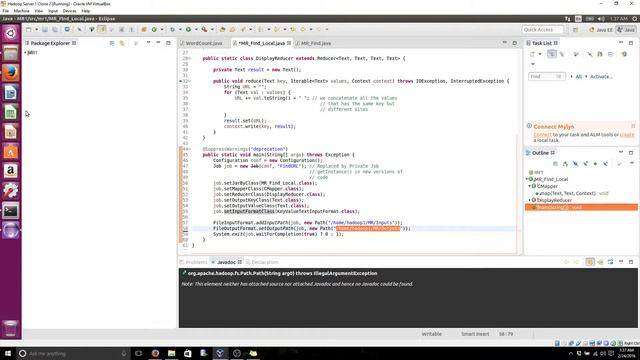Open the VirtualBox File menu
Viewport: 640px width, 360px height.
point(6,11)
